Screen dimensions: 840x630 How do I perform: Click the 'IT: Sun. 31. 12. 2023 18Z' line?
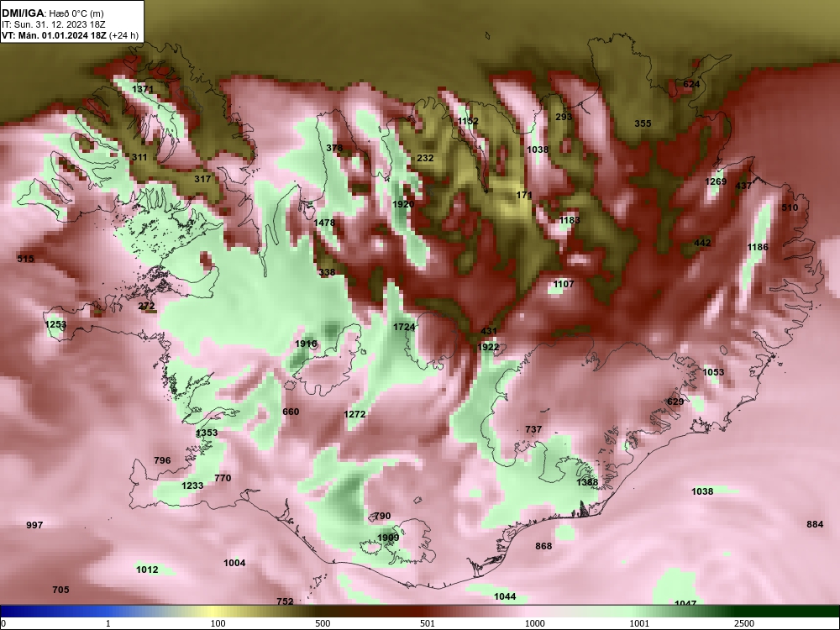pos(54,24)
